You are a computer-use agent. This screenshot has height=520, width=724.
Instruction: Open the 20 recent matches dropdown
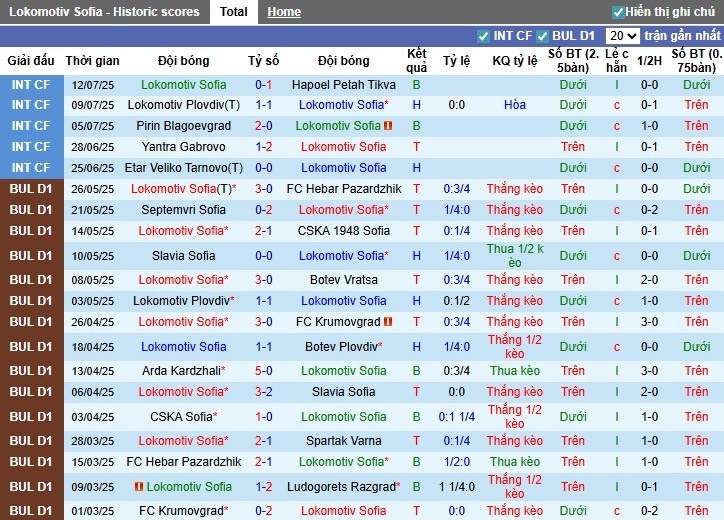tap(621, 36)
